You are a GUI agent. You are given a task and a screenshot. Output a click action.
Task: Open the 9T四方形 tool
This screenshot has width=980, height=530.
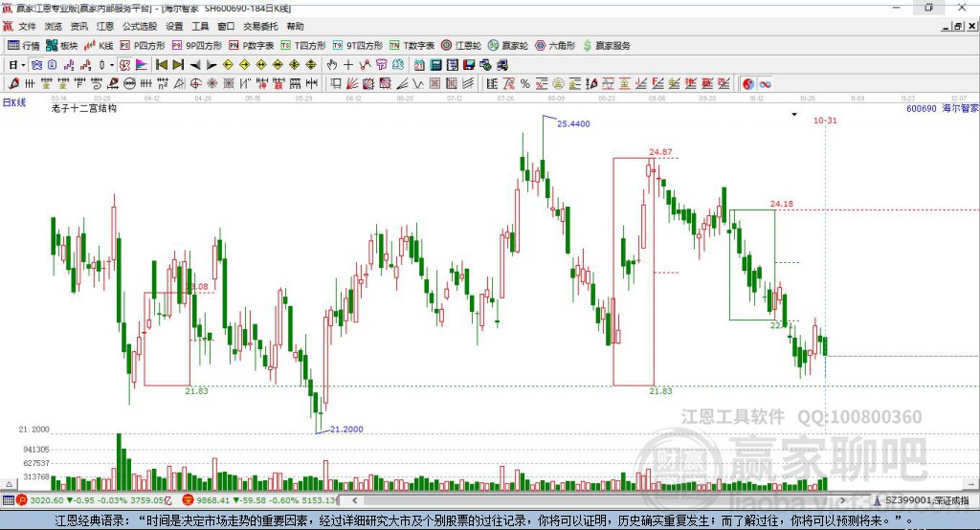click(358, 46)
